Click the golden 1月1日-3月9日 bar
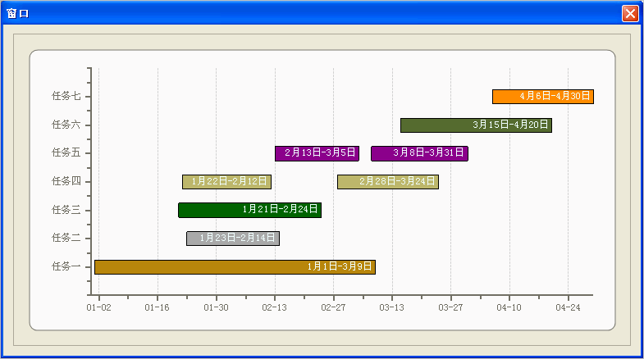 pyautogui.click(x=235, y=266)
